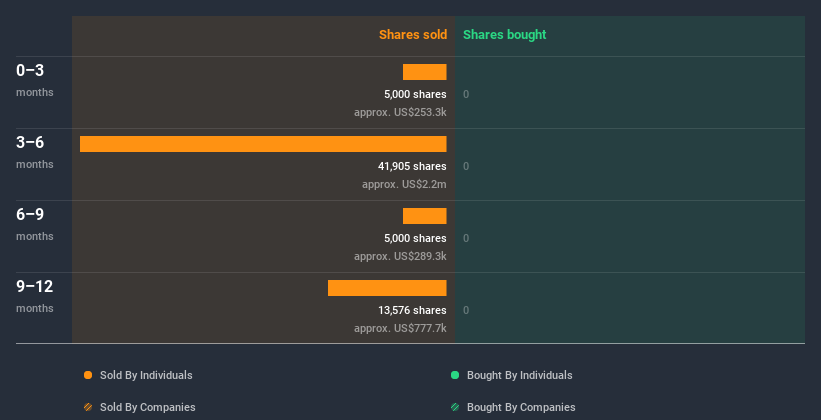Click the approx. US$2.2m amount
821x420 pixels.
pos(404,184)
